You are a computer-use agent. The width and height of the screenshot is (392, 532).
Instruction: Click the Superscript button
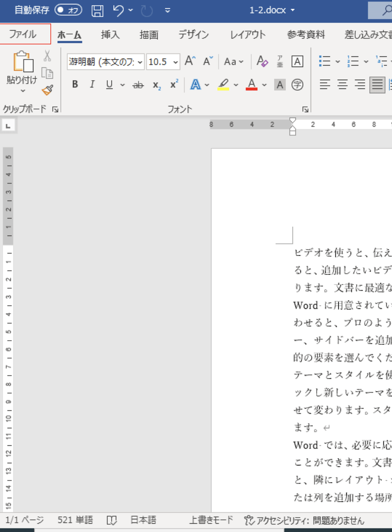[174, 85]
